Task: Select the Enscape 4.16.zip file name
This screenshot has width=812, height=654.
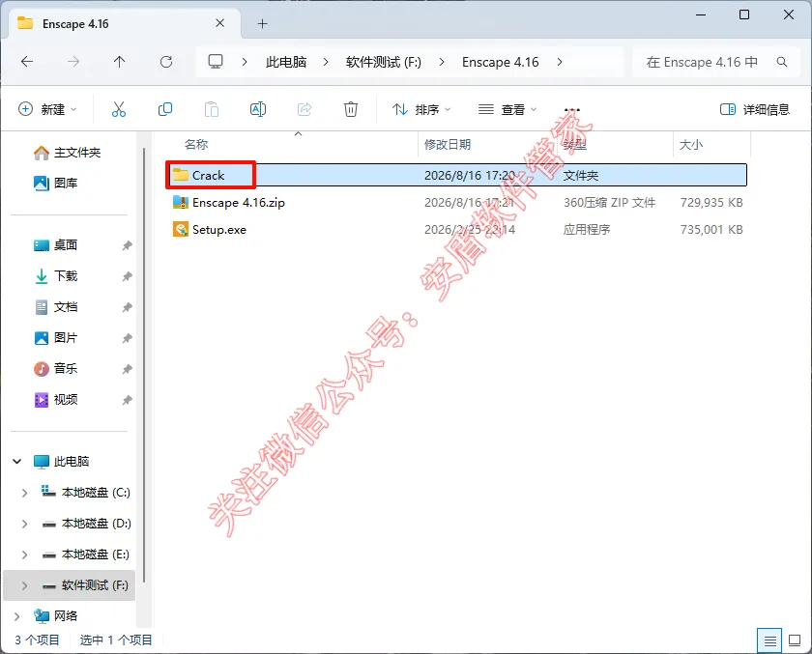Action: click(x=239, y=202)
